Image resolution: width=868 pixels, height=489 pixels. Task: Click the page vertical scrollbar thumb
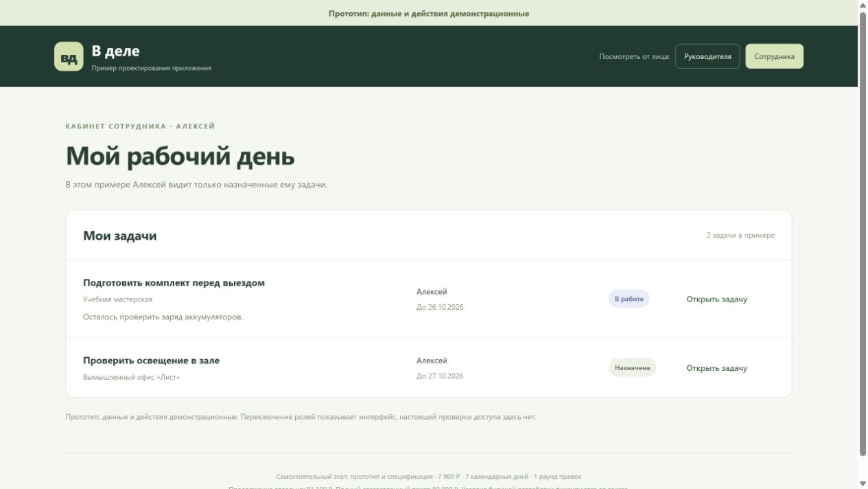coord(863,234)
